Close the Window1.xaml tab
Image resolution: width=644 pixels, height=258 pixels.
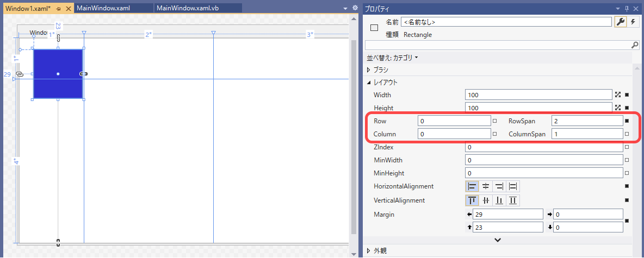pos(68,9)
